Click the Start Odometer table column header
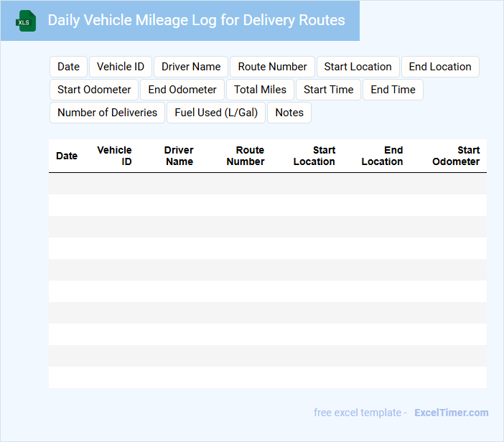The height and width of the screenshot is (442, 504). 456,156
